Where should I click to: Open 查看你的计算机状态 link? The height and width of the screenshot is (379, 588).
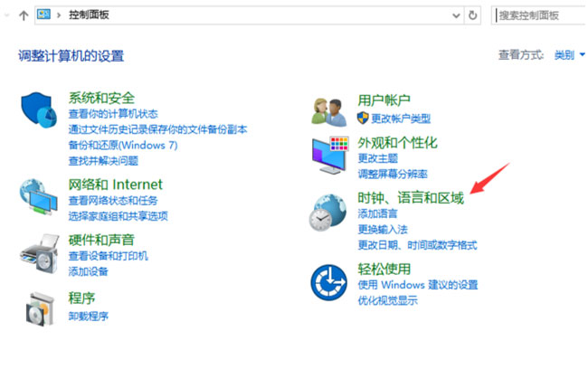113,114
